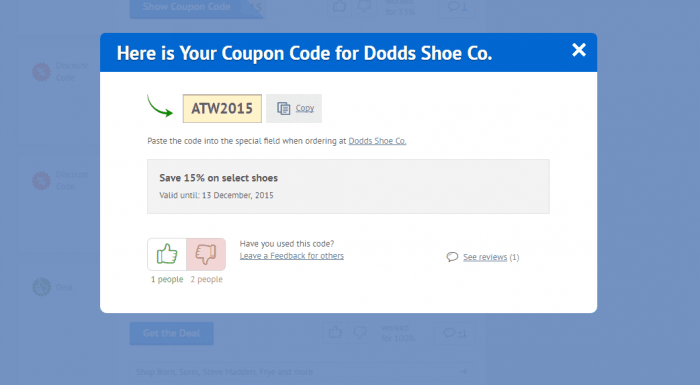The width and height of the screenshot is (700, 385).
Task: Close the coupon code popup
Action: tap(579, 50)
